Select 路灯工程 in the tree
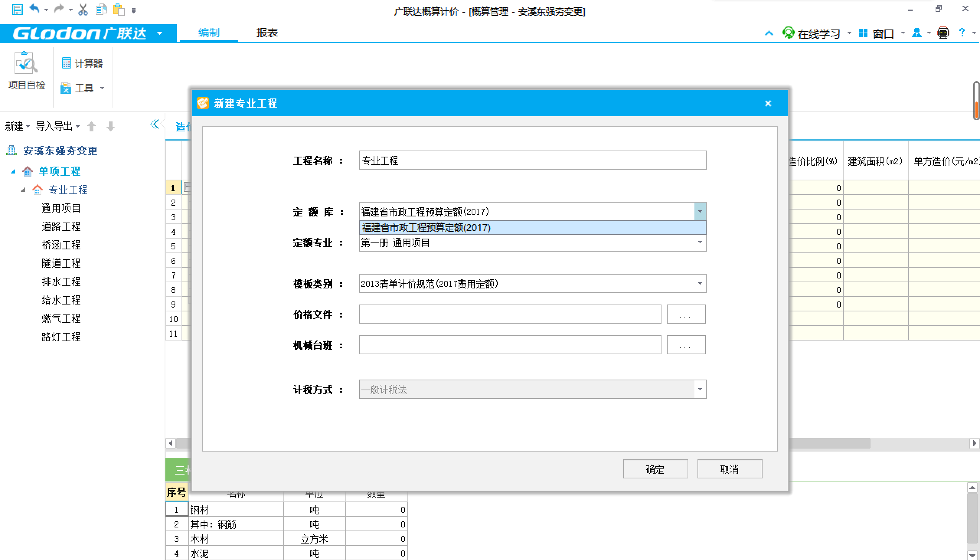Screen dimensions: 980x560 (x=61, y=337)
